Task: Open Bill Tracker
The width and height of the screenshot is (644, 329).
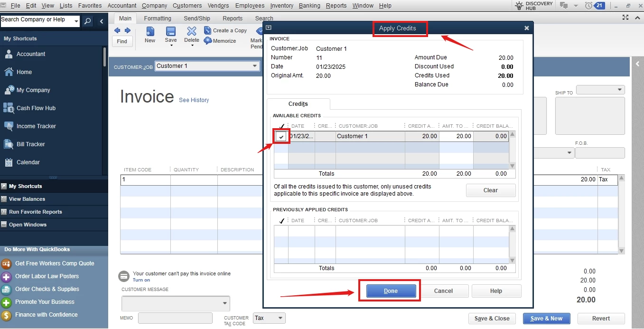Action: pyautogui.click(x=31, y=144)
